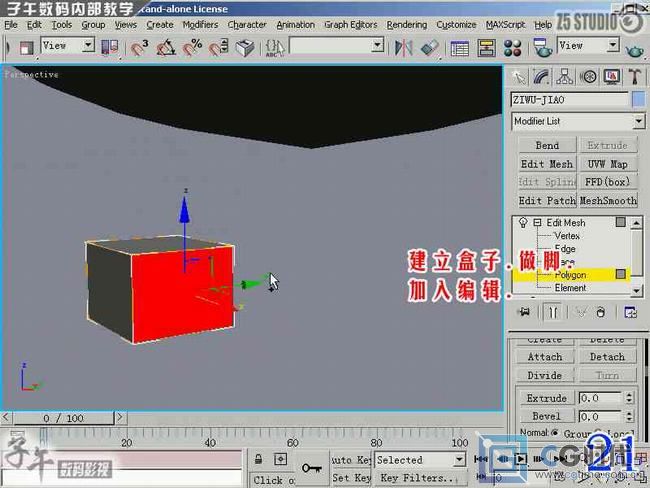Click the Quick Render teapot icon
Screen dimensions: 650x488
(634, 49)
